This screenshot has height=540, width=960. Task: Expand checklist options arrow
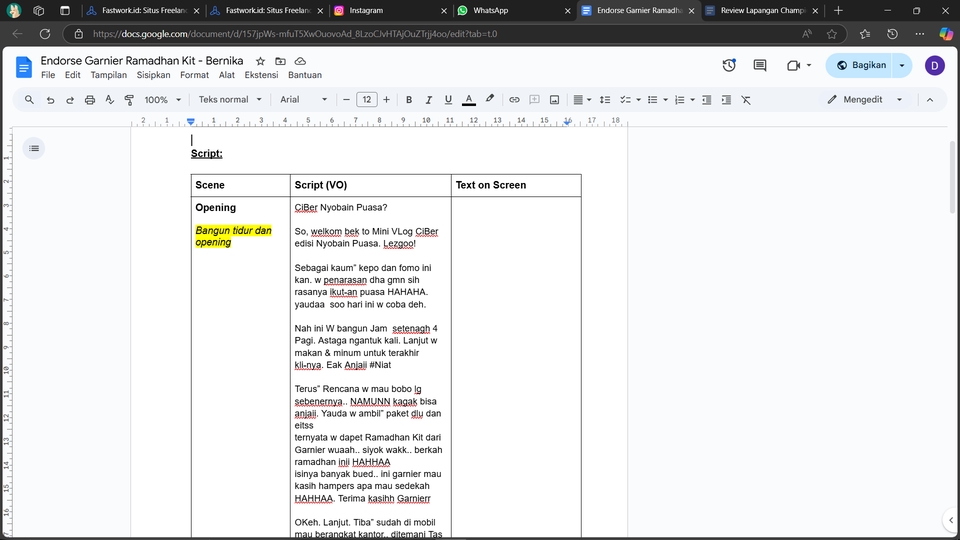[639, 100]
